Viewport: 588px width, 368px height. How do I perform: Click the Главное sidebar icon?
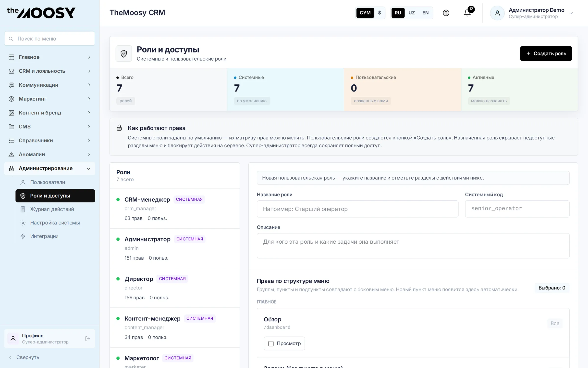[x=12, y=57]
